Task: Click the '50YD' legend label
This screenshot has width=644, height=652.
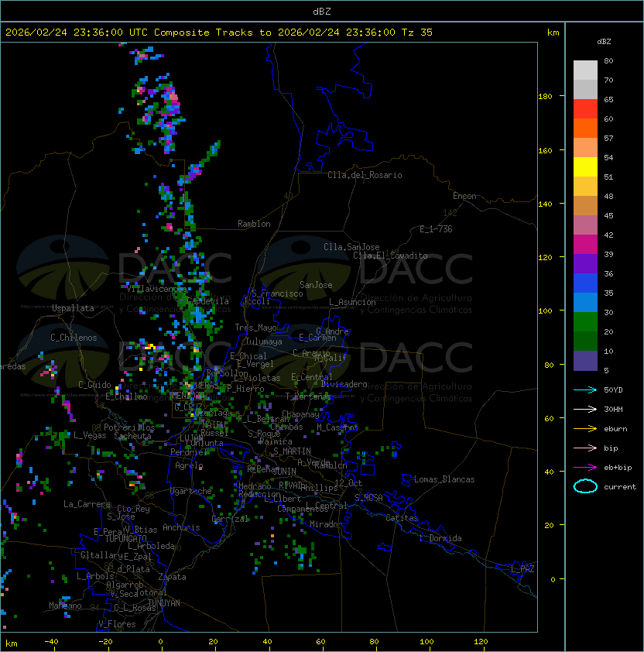Action: tap(613, 389)
